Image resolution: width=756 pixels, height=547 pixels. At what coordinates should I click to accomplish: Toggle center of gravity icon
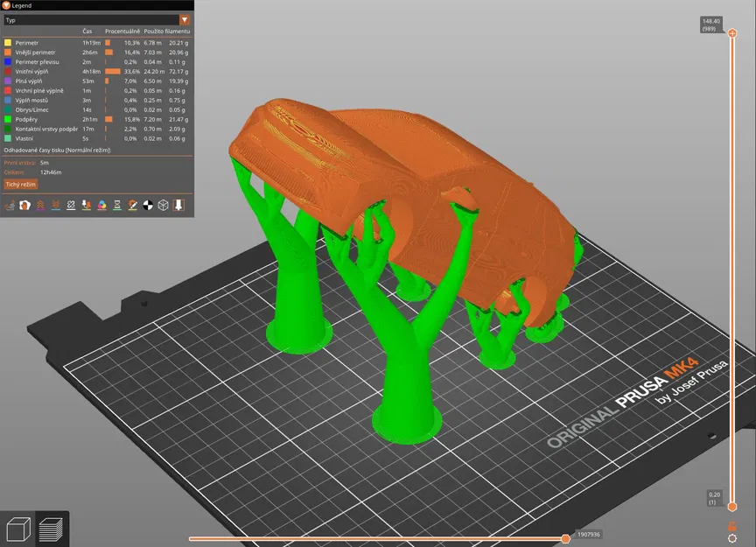click(x=148, y=206)
